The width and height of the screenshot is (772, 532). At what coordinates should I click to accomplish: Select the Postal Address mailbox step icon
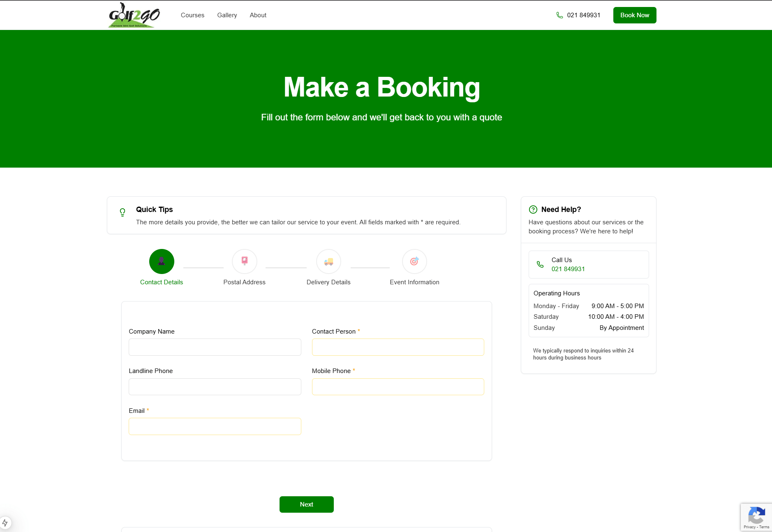pyautogui.click(x=245, y=261)
